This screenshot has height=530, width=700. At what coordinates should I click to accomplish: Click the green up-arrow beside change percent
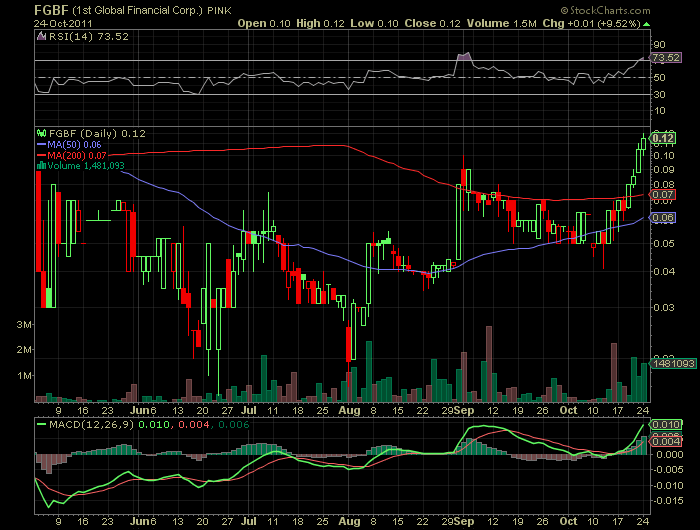pos(646,24)
